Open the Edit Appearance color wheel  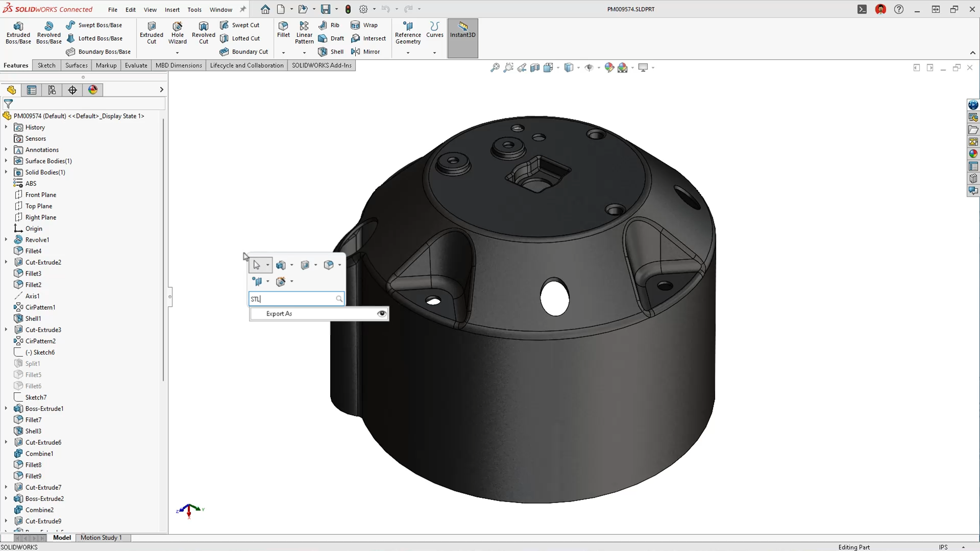click(x=609, y=67)
